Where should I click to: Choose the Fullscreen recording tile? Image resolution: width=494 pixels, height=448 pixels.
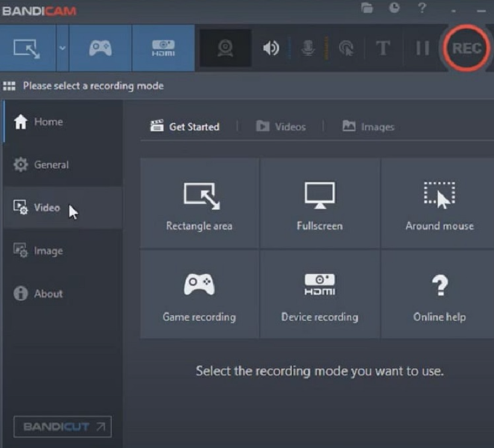point(319,204)
